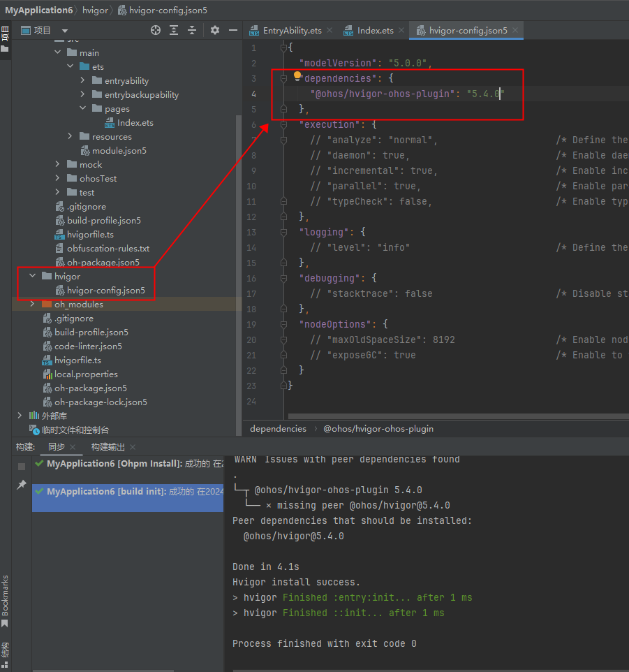Open the 项目 view switcher dropdown
Image resolution: width=629 pixels, height=672 pixels.
65,30
